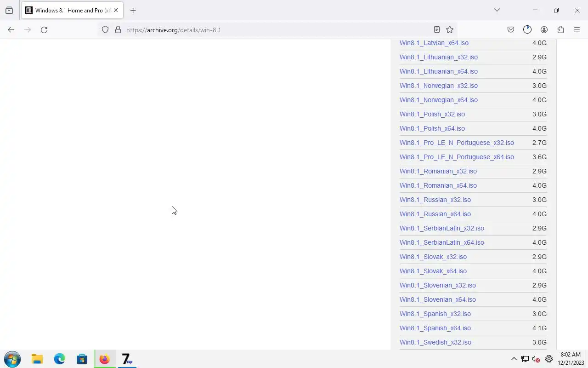The height and width of the screenshot is (368, 588).
Task: Download Win8.1_Spanish_x64.iso
Action: pos(435,328)
